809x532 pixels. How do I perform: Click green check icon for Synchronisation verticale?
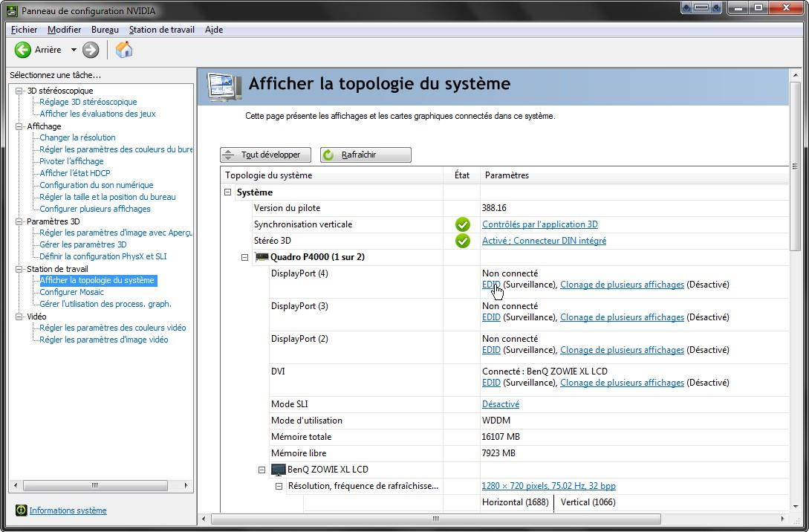463,224
